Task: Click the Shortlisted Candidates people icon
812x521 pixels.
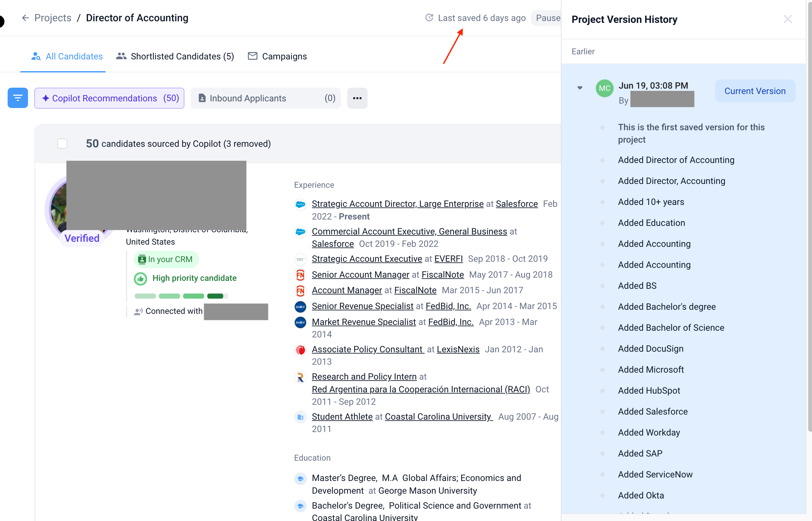Action: [x=121, y=56]
